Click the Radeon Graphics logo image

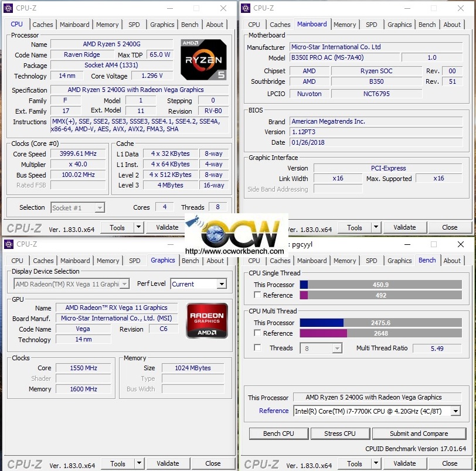[207, 320]
